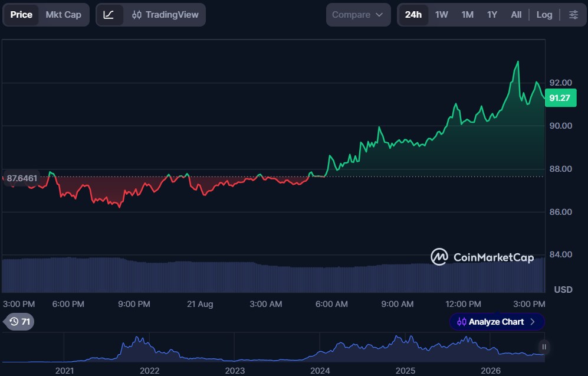The height and width of the screenshot is (376, 588).
Task: Select the 1M time range
Action: point(467,15)
